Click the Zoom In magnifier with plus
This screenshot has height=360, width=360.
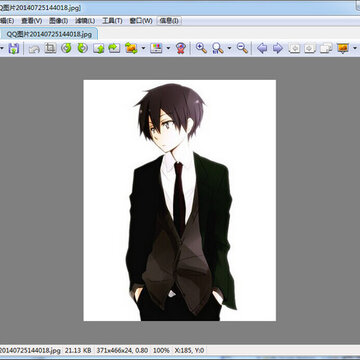coord(201,48)
